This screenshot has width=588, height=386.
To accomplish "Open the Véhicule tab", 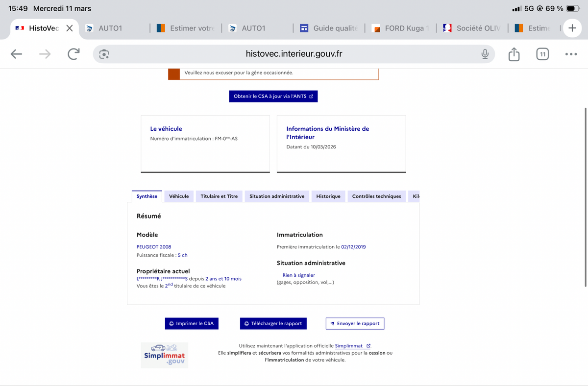I will pyautogui.click(x=179, y=196).
